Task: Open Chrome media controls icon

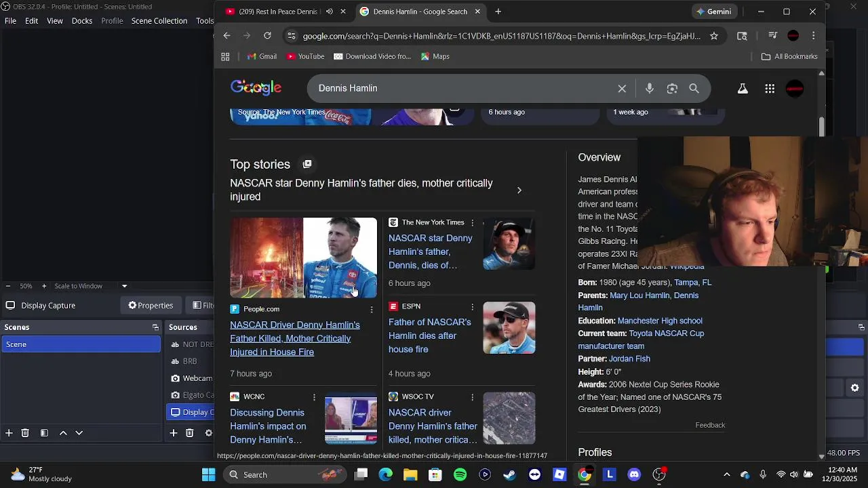Action: coord(772,36)
